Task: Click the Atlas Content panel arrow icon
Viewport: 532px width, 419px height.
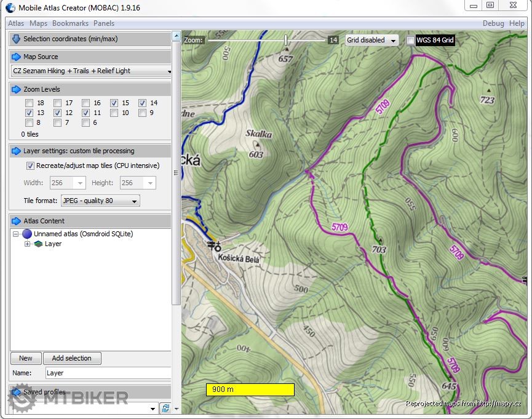Action: 16,221
